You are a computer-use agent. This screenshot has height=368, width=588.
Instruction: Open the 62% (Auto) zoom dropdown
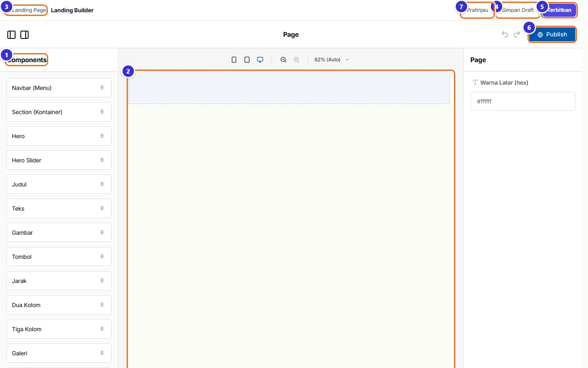point(332,60)
